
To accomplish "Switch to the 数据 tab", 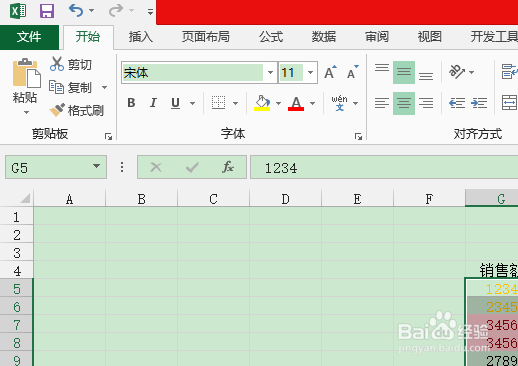I will click(x=324, y=37).
